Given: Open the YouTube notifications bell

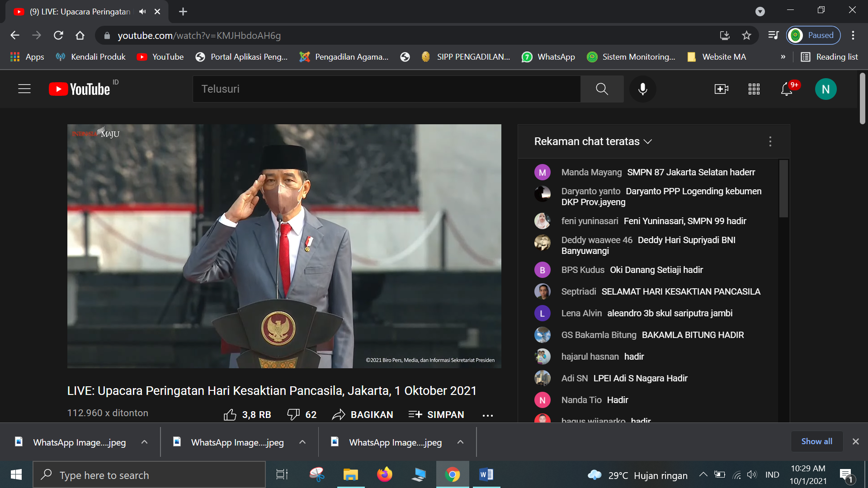Looking at the screenshot, I should [787, 89].
